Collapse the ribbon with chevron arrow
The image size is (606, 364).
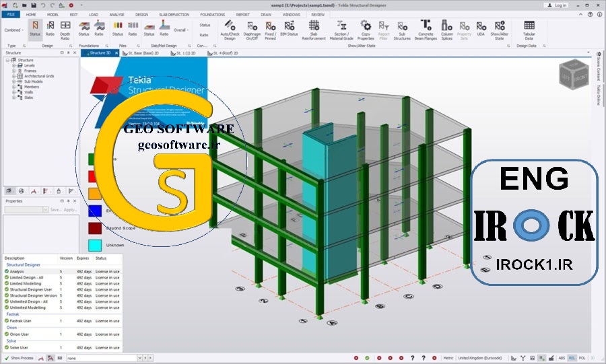click(581, 15)
